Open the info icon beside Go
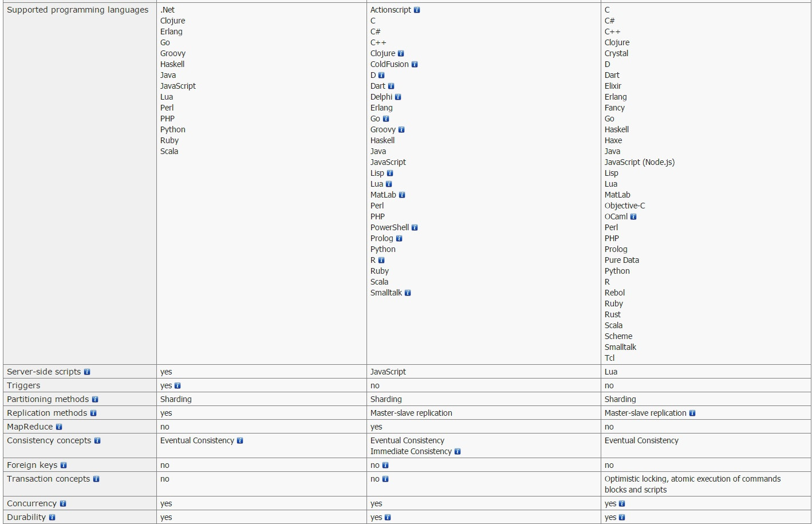Screen dimensions: 812x524 (x=386, y=119)
